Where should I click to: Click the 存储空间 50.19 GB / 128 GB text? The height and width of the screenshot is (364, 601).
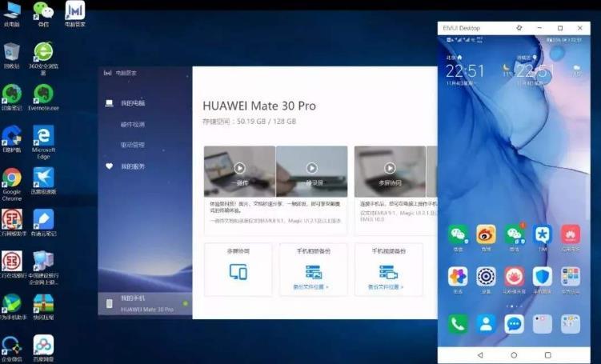click(249, 122)
